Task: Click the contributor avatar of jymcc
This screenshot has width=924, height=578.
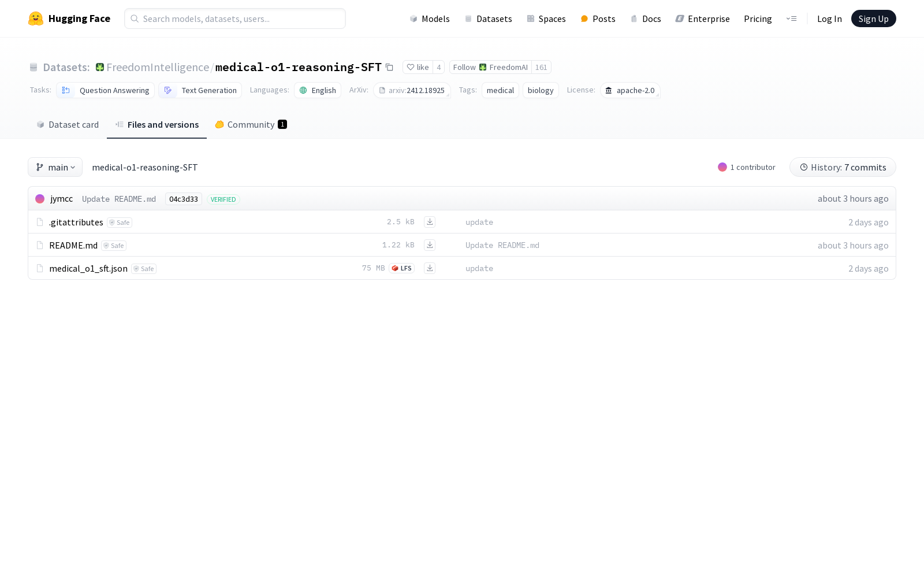Action: coord(40,198)
